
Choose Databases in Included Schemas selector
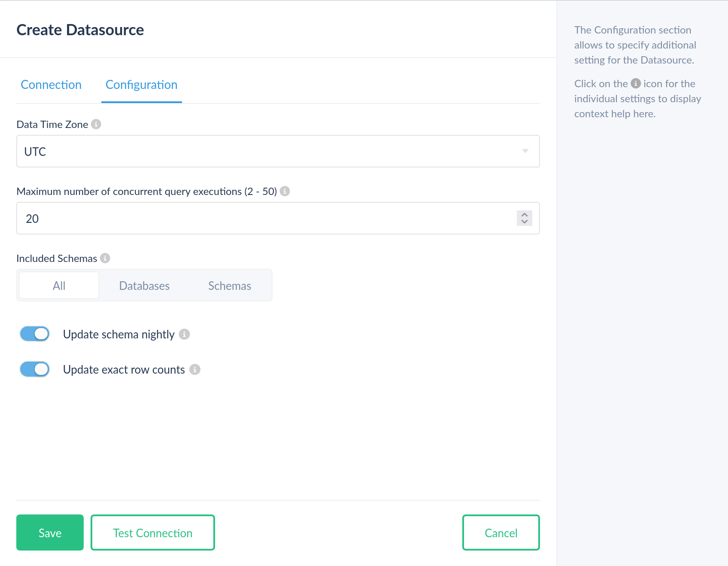tap(144, 286)
